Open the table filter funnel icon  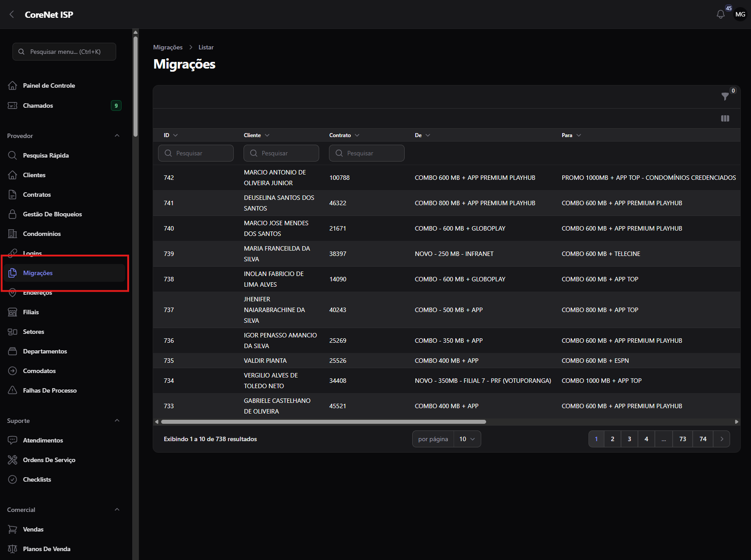coord(725,96)
